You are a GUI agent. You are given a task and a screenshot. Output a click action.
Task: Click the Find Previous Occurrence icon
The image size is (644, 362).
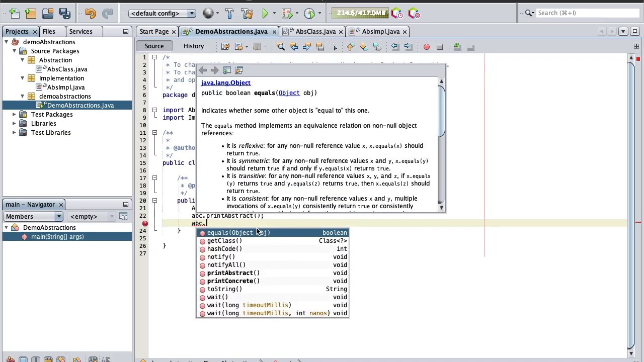click(294, 47)
